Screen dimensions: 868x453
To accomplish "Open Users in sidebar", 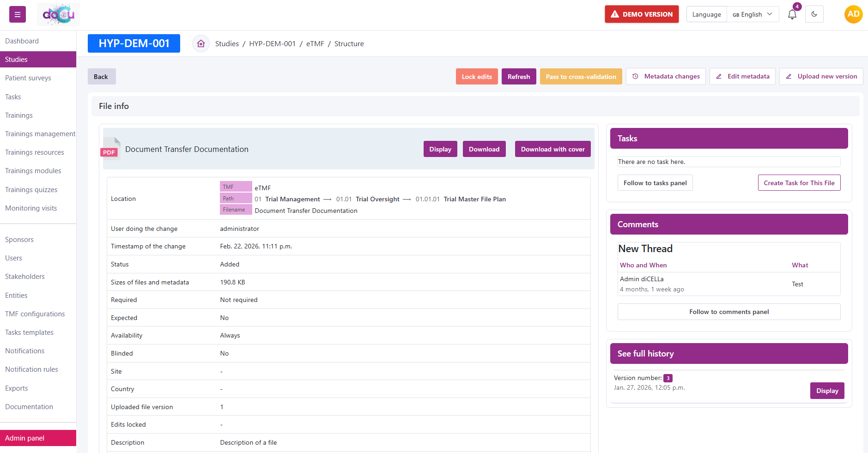I will coord(38,258).
